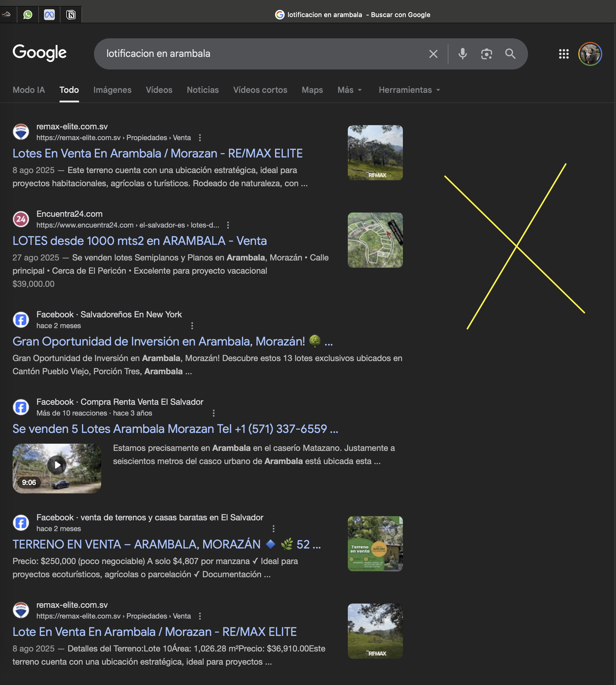This screenshot has width=616, height=685.
Task: Click 'Facebook · venta de terrenos y casas baratas' source name
Action: coord(150,517)
